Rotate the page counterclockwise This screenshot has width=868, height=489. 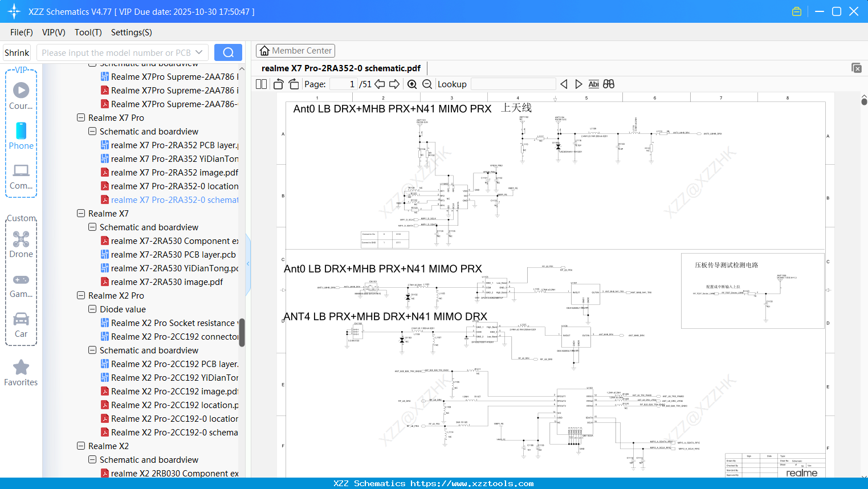279,84
